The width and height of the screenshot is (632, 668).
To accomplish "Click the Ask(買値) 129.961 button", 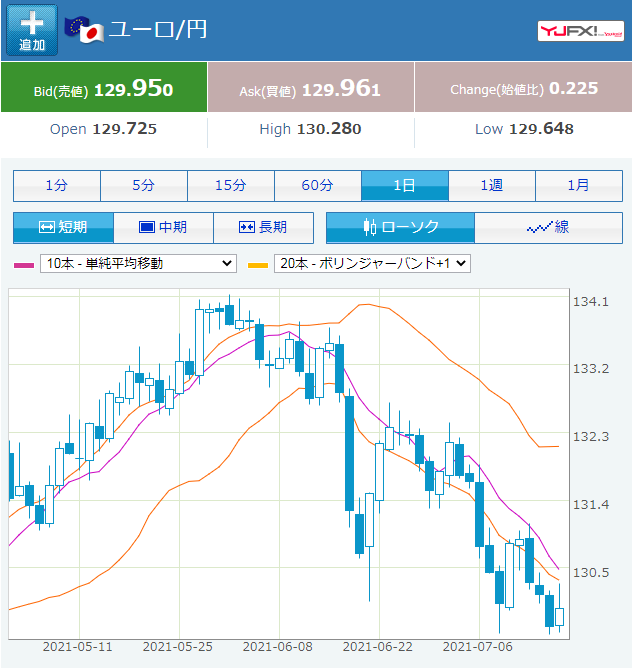I will pyautogui.click(x=311, y=87).
